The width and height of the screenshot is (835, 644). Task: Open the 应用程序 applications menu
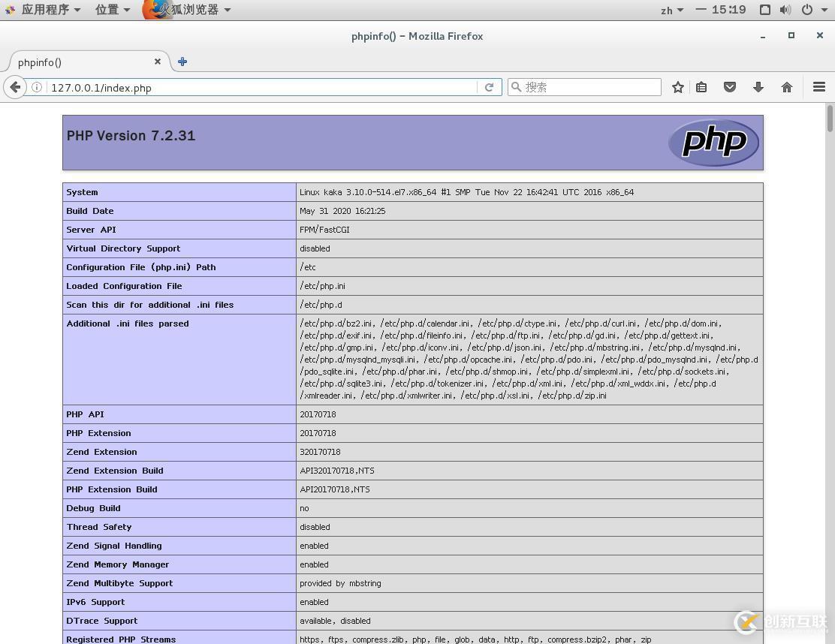coord(45,10)
